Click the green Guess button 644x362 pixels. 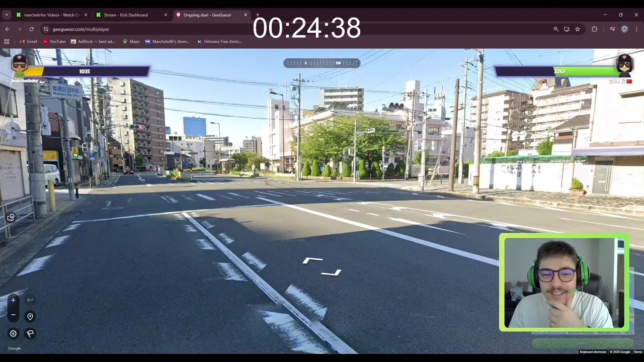tap(583, 343)
